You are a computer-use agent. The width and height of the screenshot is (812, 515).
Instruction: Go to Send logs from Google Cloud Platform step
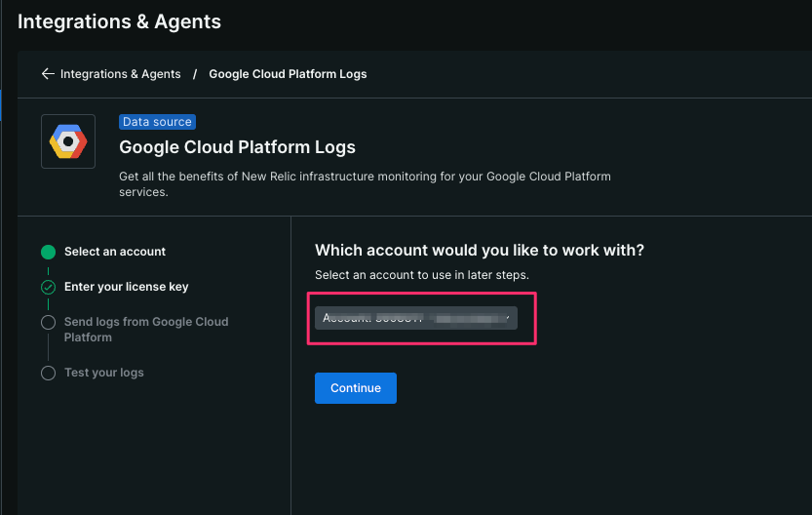click(x=146, y=330)
